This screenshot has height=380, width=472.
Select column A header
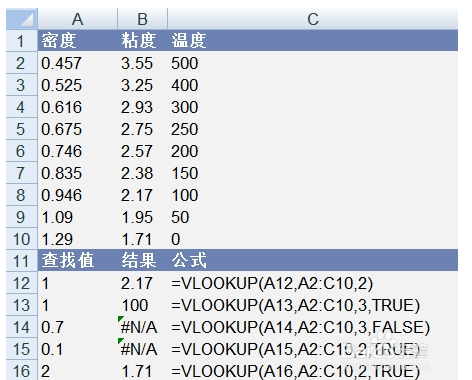click(77, 19)
